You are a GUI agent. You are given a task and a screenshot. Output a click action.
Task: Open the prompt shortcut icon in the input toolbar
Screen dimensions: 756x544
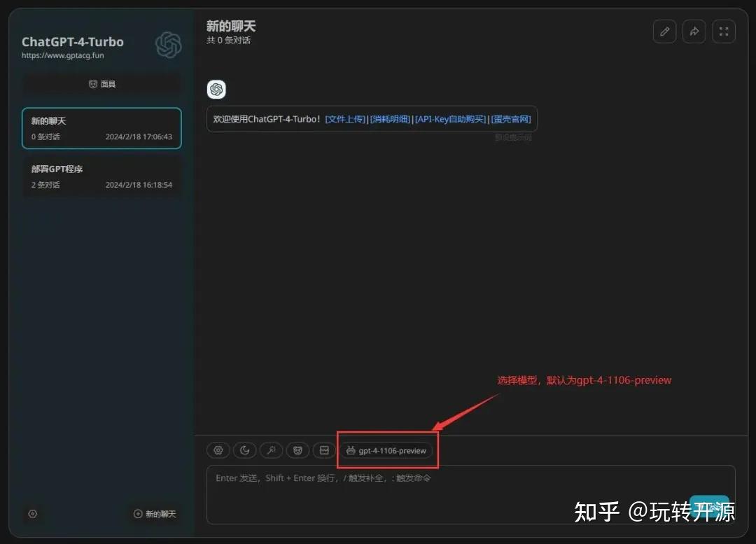271,450
